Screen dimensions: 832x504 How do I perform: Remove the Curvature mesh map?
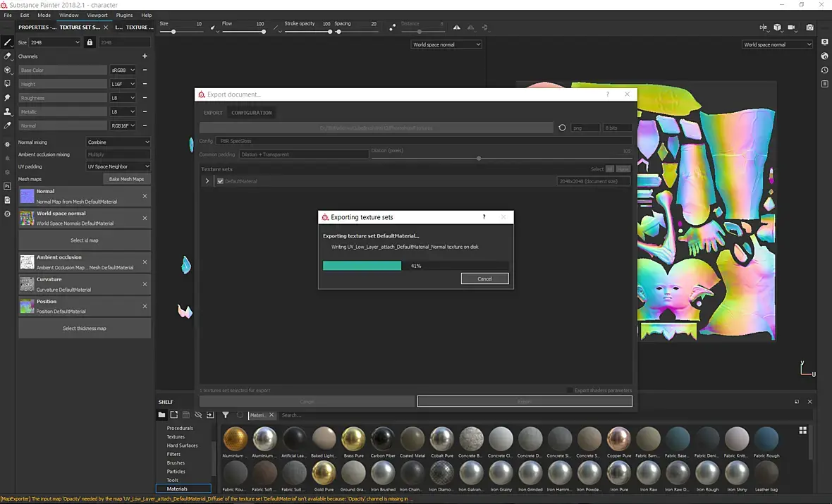(x=145, y=284)
